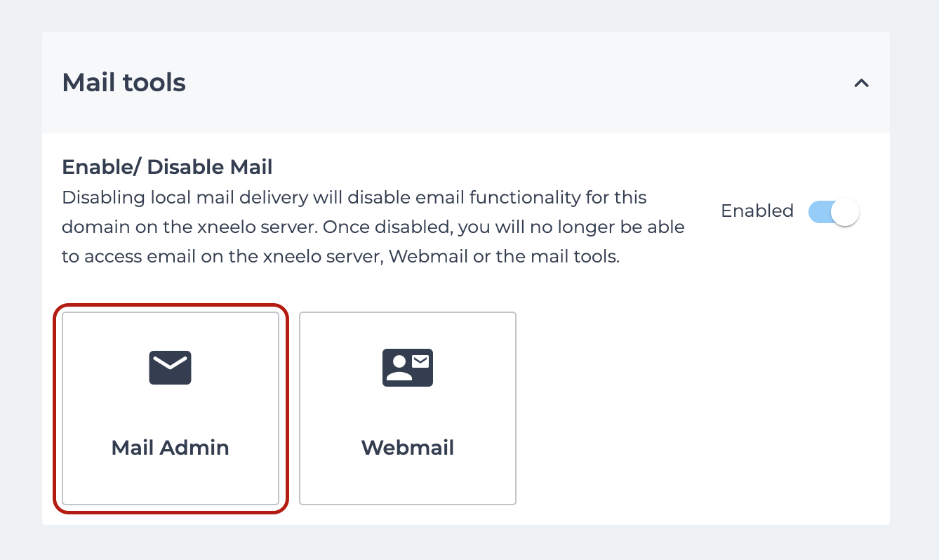Click the Enable/ Disable Mail heading
Screen dimensions: 939x560
[x=167, y=166]
